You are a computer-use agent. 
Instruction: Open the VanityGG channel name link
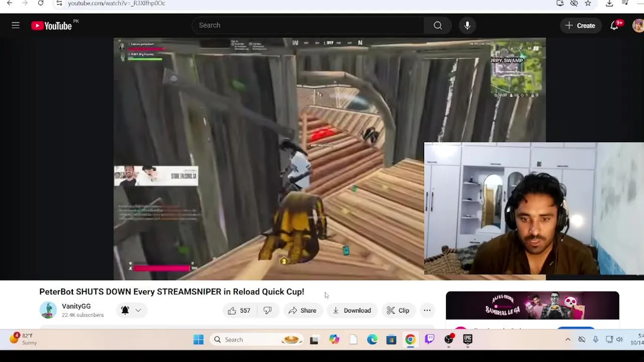coord(76,306)
